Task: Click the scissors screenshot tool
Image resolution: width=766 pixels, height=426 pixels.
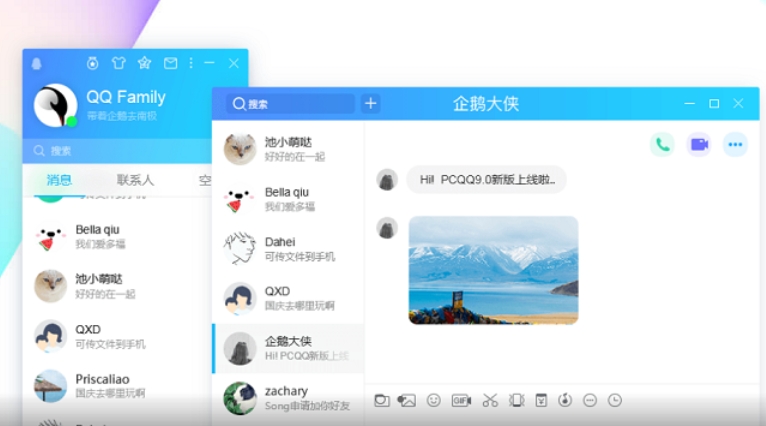Action: point(490,401)
